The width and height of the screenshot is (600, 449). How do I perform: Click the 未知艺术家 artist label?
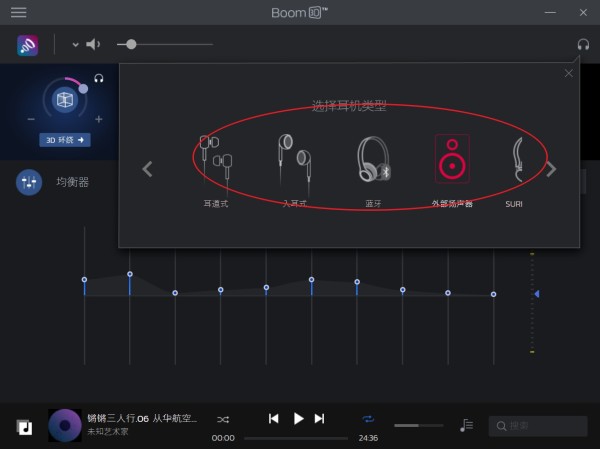108,431
